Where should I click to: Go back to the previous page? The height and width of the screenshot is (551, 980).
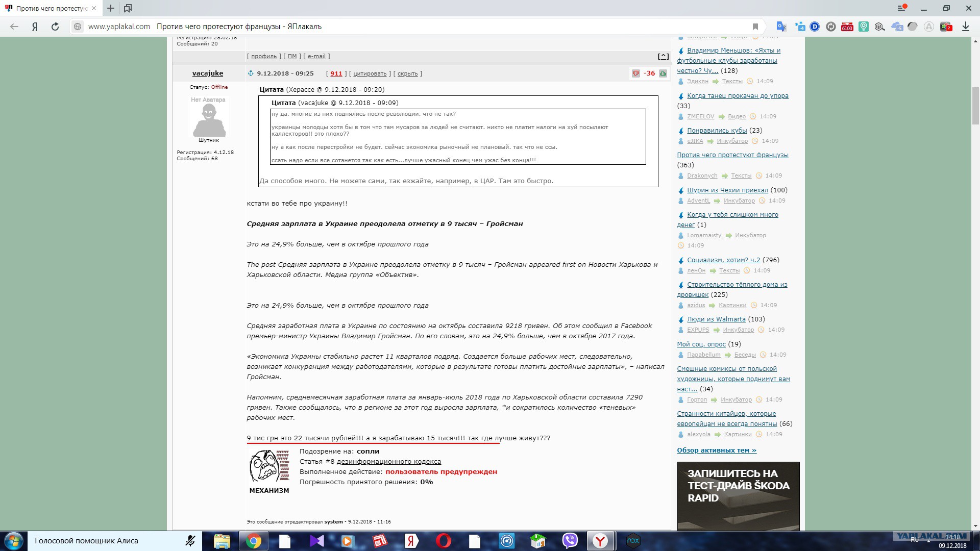tap(14, 27)
